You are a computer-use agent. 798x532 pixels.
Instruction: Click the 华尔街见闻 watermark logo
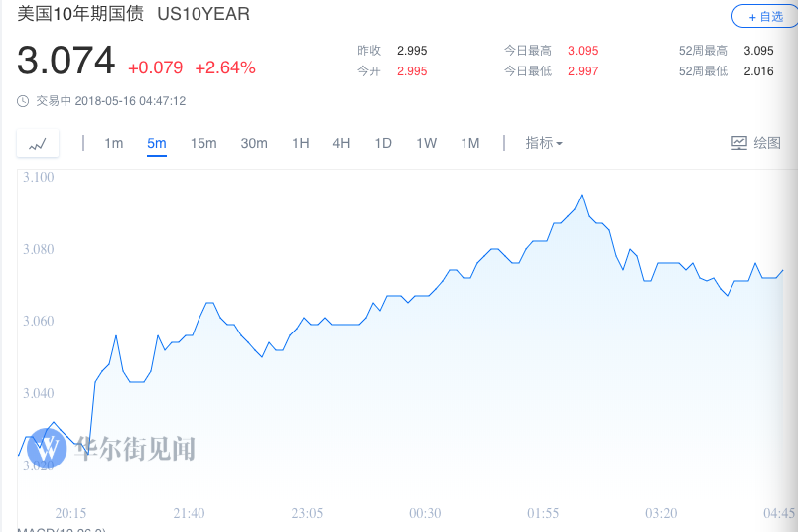(x=117, y=449)
